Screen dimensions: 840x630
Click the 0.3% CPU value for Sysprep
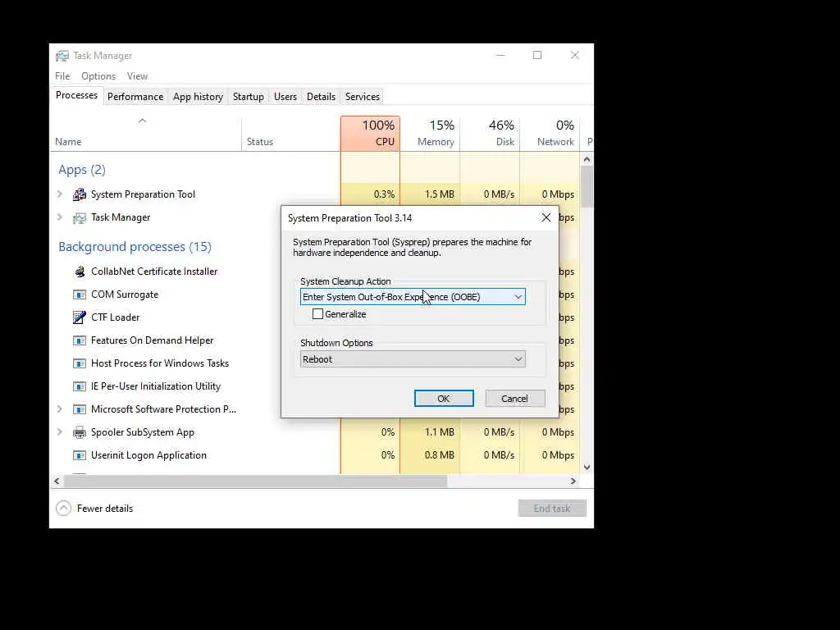tap(384, 194)
